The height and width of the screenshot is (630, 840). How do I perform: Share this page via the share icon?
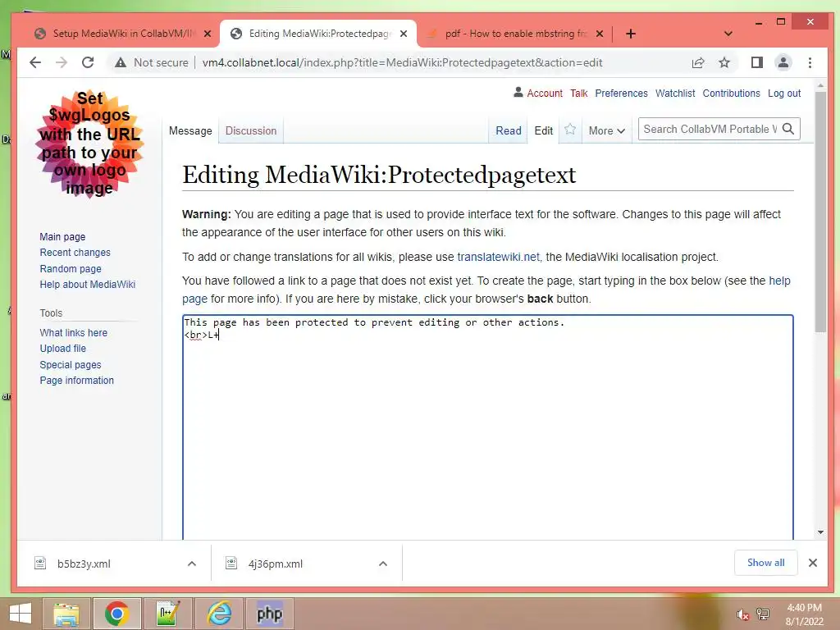tap(698, 62)
